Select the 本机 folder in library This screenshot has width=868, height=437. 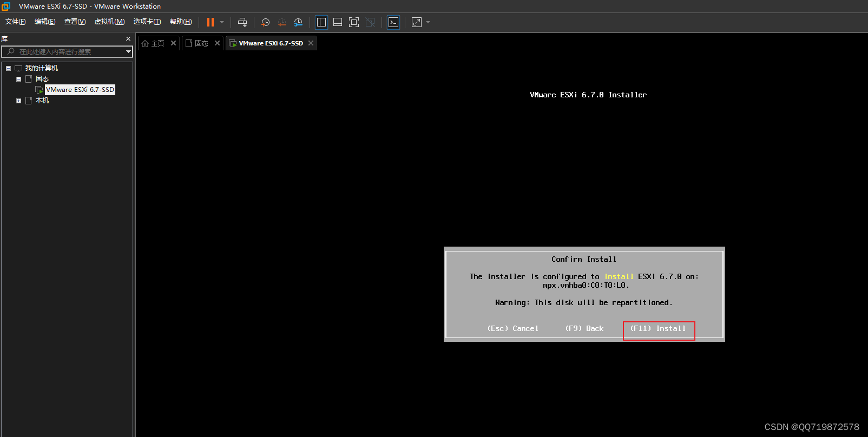42,101
